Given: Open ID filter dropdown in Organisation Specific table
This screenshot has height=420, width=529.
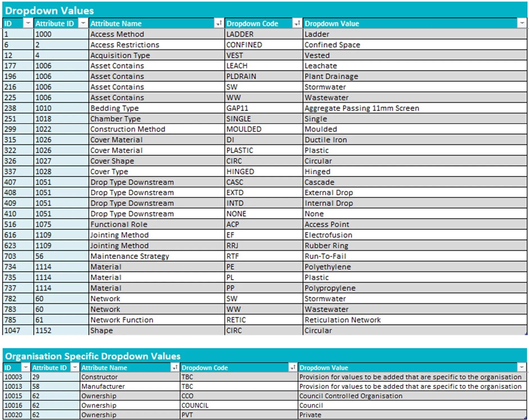Looking at the screenshot, I should (26, 367).
